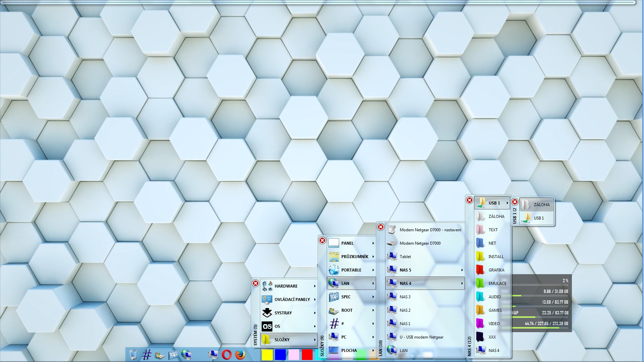Open the NAS 4 computer entry

[x=492, y=350]
